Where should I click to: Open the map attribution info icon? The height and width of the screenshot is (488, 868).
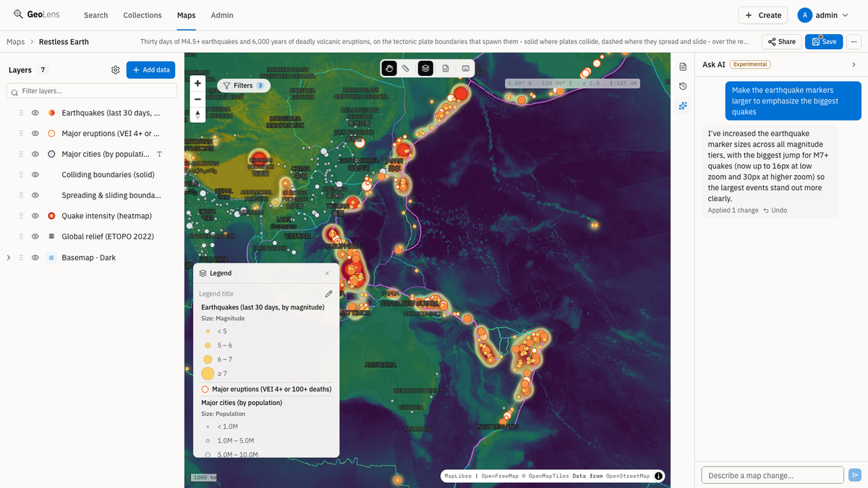click(658, 476)
